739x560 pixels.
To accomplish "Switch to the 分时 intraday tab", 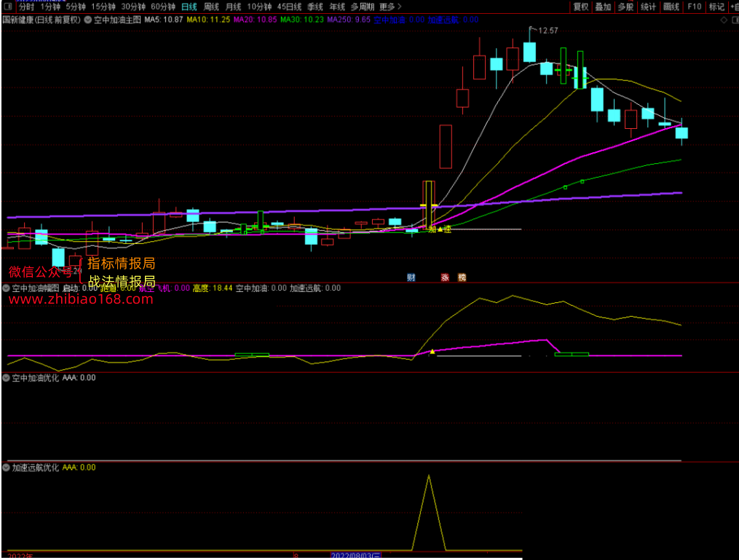I will 27,7.
